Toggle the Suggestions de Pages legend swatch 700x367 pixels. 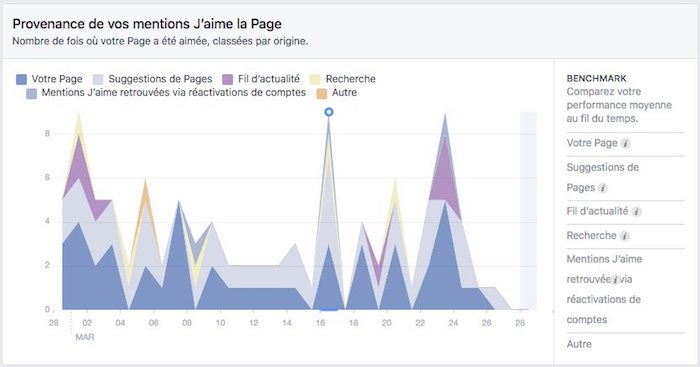click(98, 79)
